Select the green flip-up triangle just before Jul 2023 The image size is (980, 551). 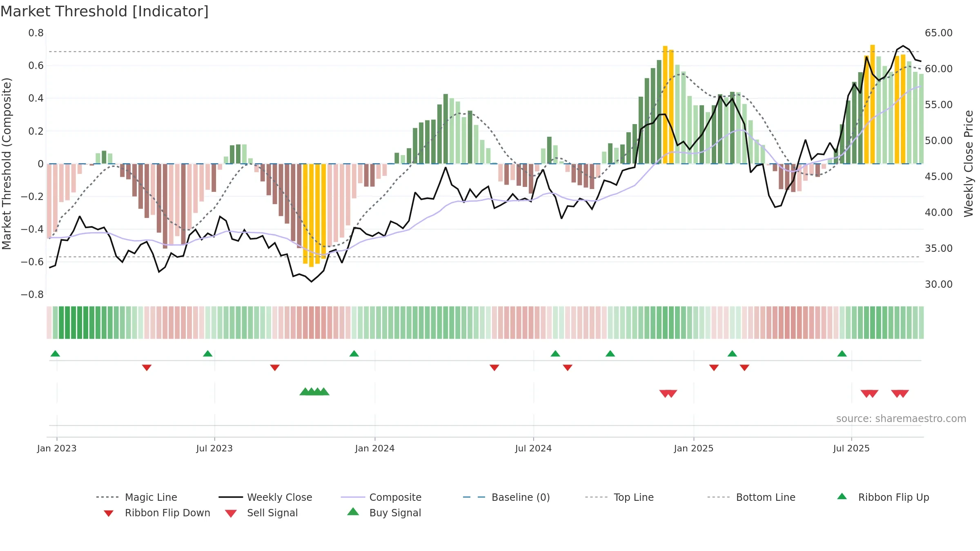pos(207,353)
